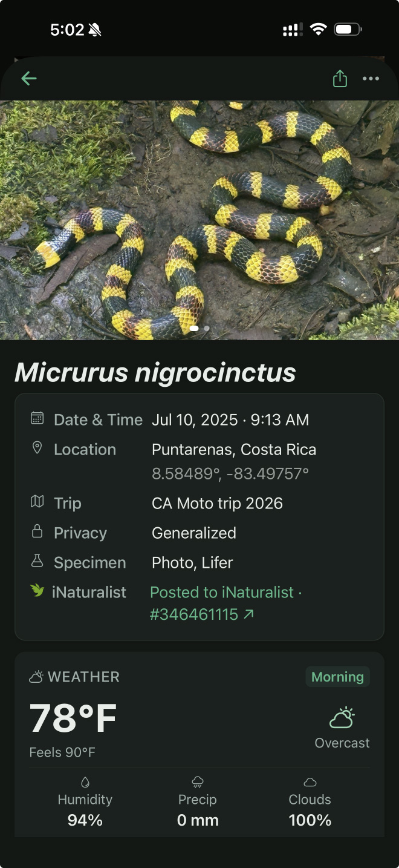Tap the back arrow icon
399x868 pixels.
coord(29,79)
